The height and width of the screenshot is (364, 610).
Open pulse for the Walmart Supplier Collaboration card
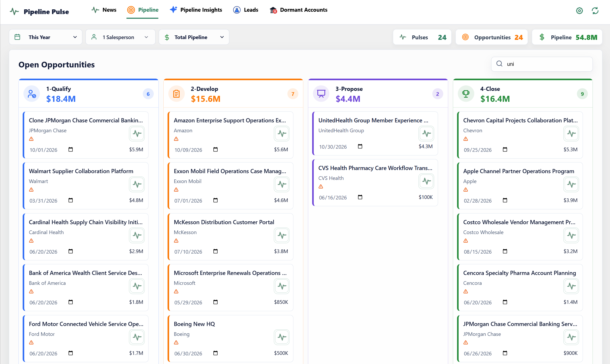pyautogui.click(x=137, y=184)
